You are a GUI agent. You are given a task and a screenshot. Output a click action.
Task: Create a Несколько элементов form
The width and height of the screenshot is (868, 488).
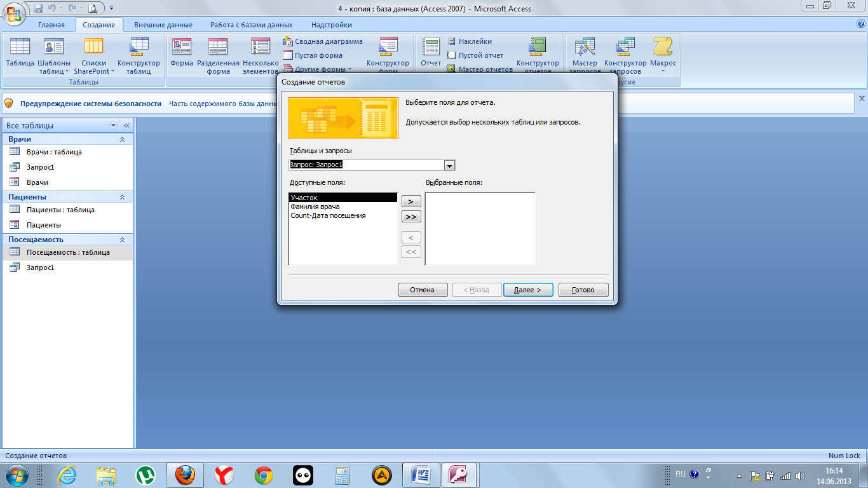261,55
